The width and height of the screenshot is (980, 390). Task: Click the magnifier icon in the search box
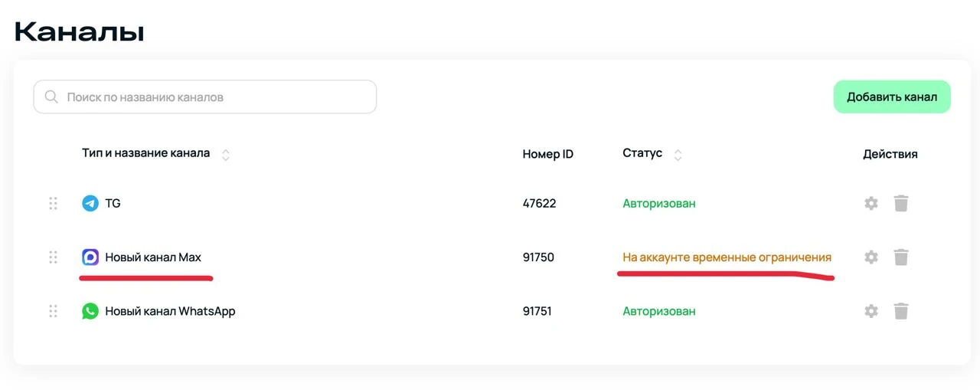click(x=51, y=97)
